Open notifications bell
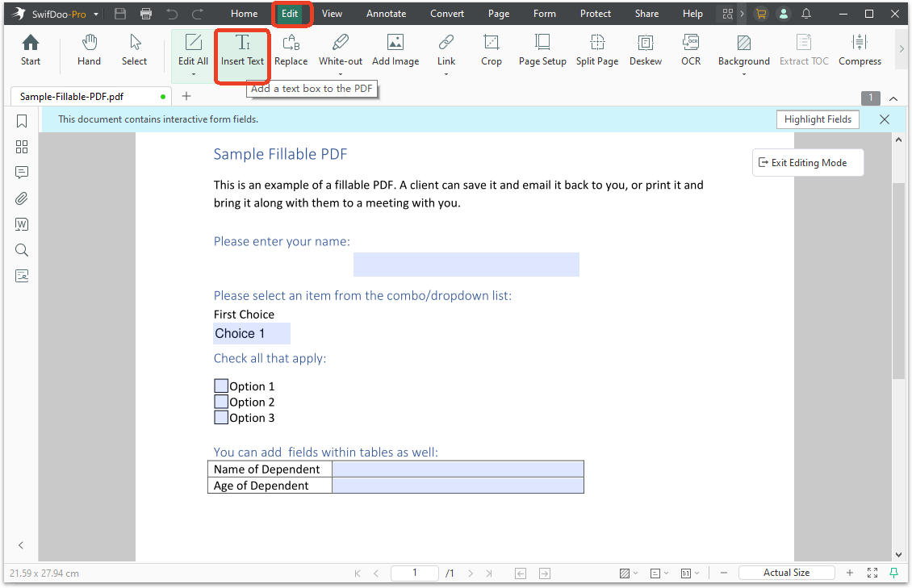This screenshot has height=588, width=912. coord(806,14)
